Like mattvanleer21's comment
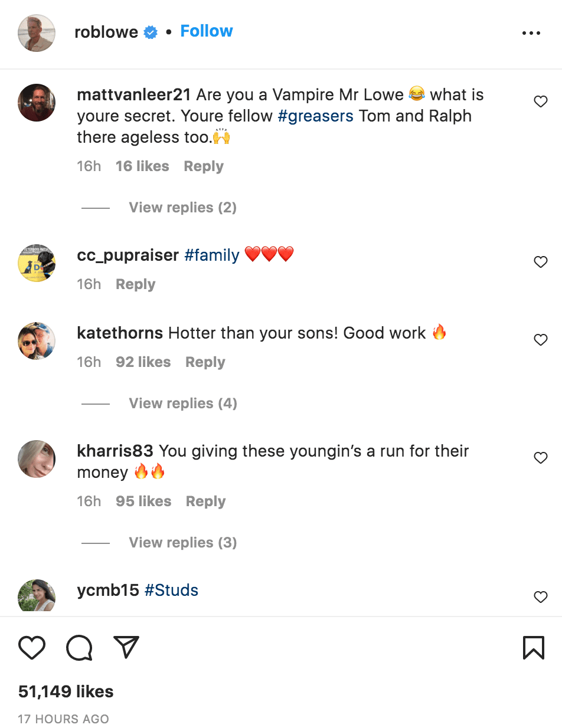 (x=540, y=102)
